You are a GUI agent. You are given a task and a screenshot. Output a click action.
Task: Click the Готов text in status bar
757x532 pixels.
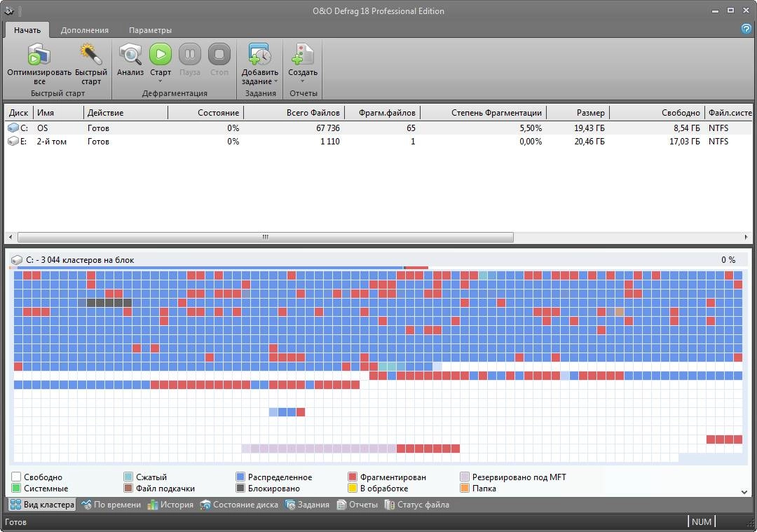[x=16, y=522]
